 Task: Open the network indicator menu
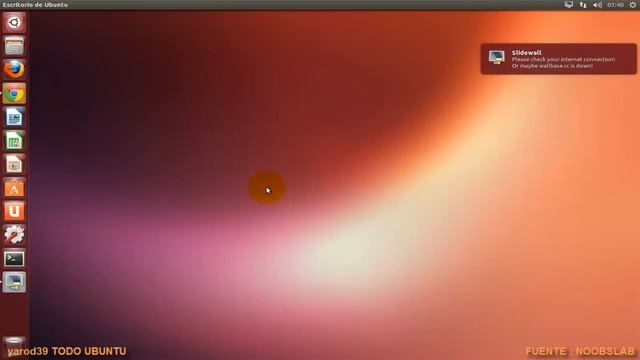[583, 5]
